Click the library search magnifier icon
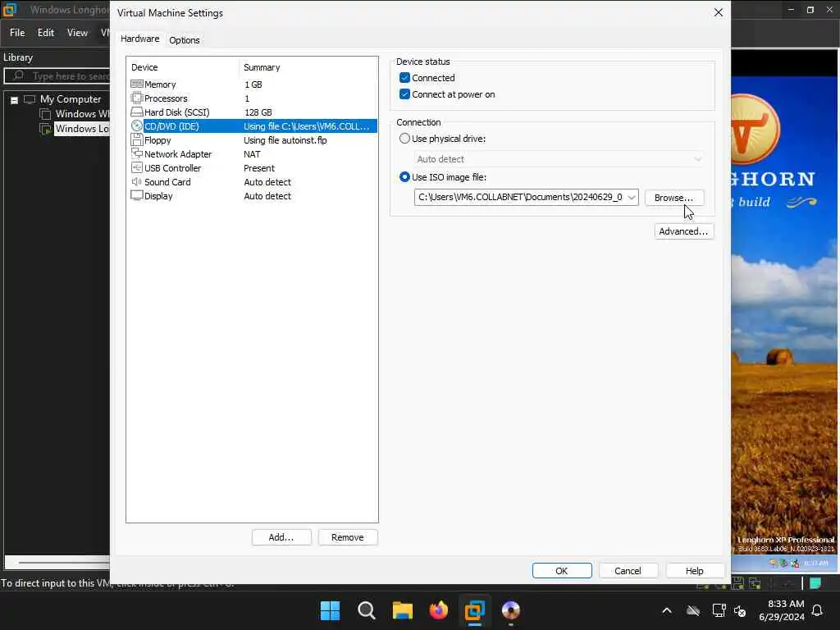The width and height of the screenshot is (840, 630). [x=18, y=75]
